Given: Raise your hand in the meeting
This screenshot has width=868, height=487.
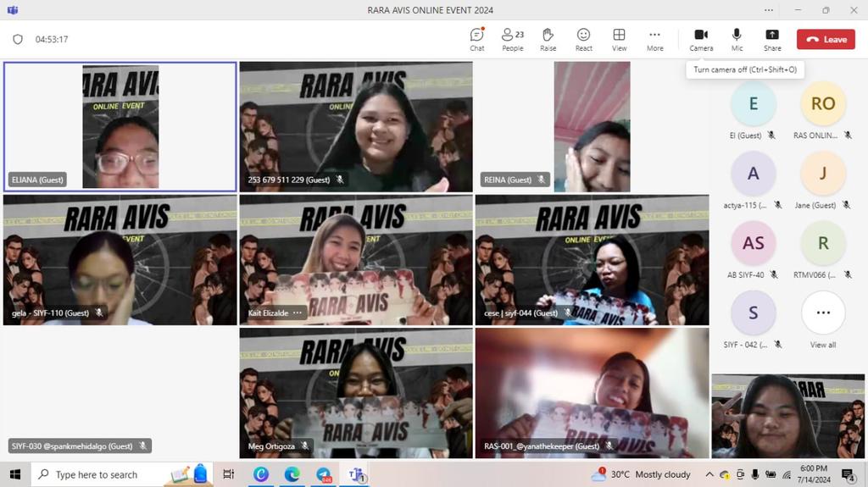Looking at the screenshot, I should tap(548, 39).
